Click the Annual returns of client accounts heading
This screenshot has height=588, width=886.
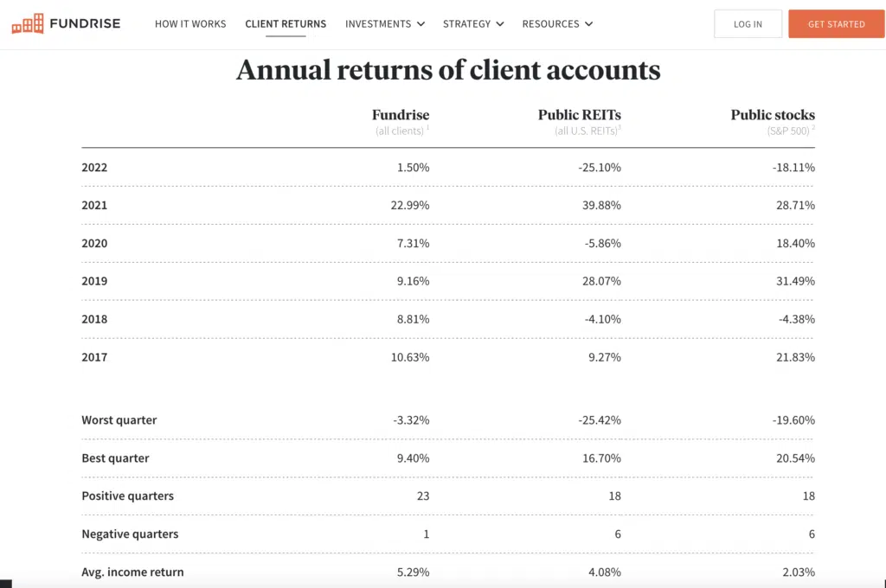(x=448, y=70)
